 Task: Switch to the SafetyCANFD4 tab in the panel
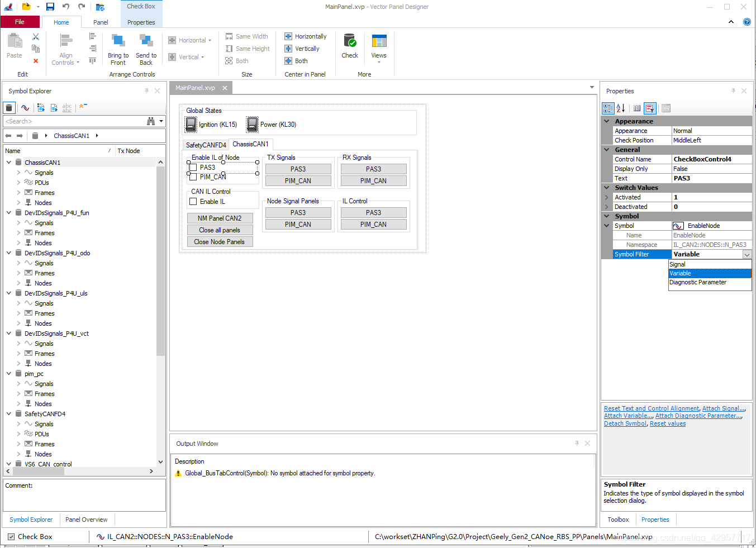206,145
